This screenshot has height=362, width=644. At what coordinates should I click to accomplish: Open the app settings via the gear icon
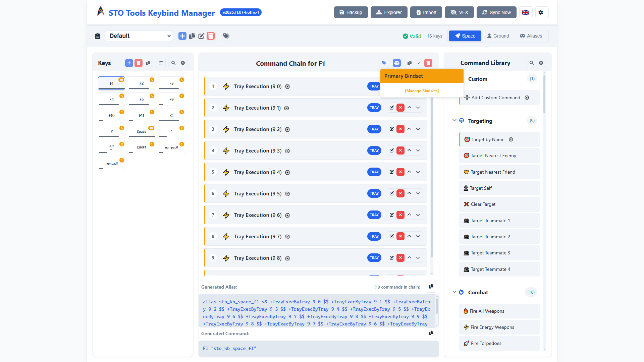541,12
